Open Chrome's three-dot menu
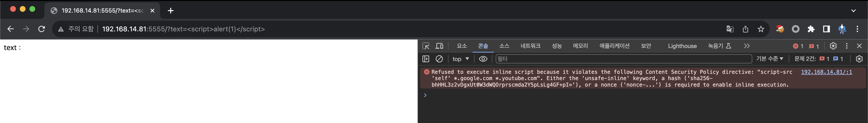The width and height of the screenshot is (868, 123). pos(857,29)
